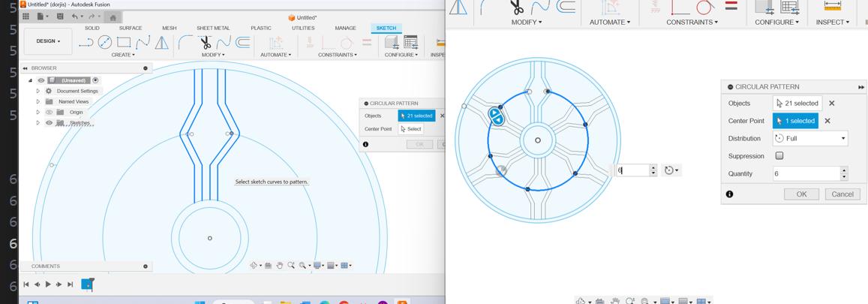Click Cancel in right Circular Pattern dialog
Viewport: 868px width, 304px height.
(842, 194)
